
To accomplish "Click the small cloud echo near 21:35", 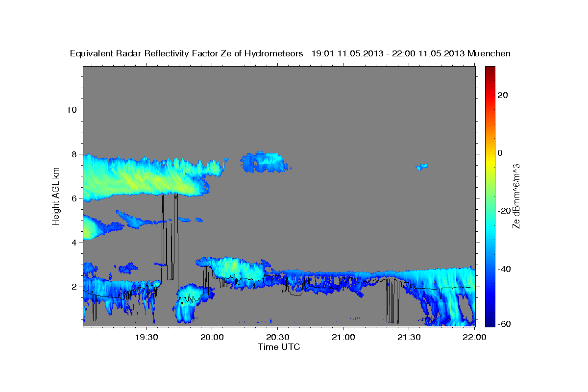I will [422, 167].
